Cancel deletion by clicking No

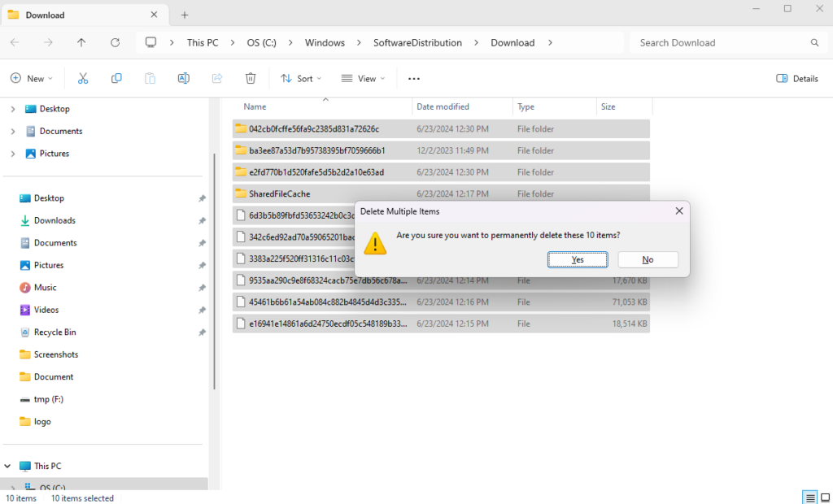(648, 259)
